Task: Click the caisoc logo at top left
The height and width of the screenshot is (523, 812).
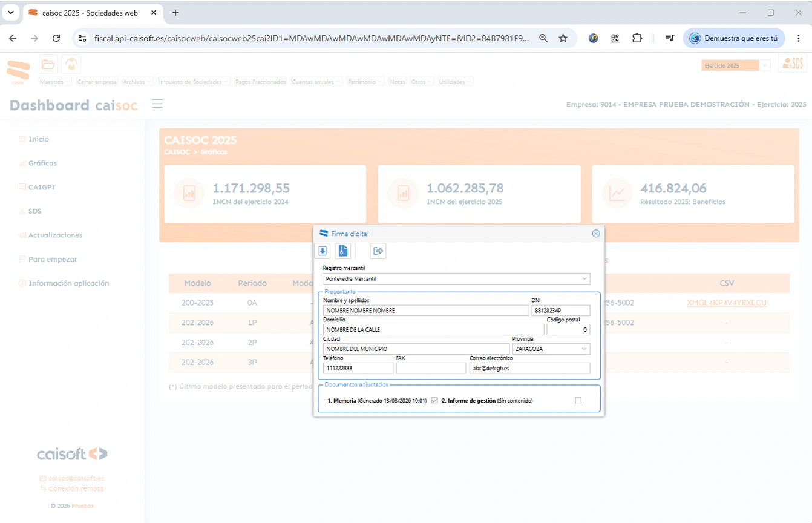Action: pyautogui.click(x=18, y=71)
